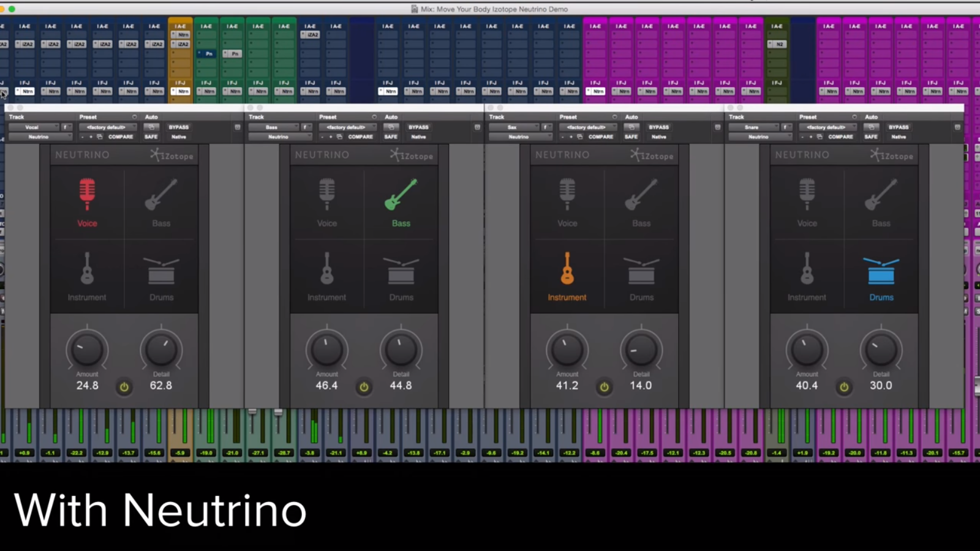980x551 pixels.
Task: Click the N2 insert slot in mixer
Action: coord(776,44)
